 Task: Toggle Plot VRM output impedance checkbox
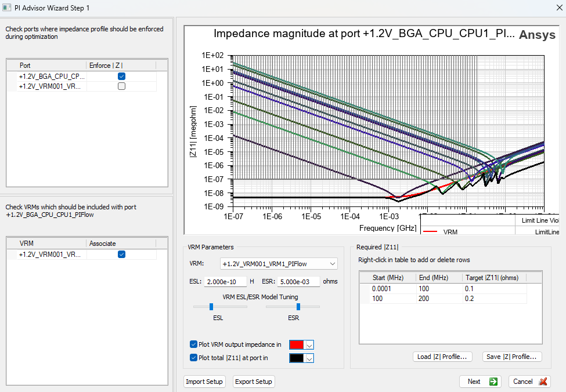point(193,344)
